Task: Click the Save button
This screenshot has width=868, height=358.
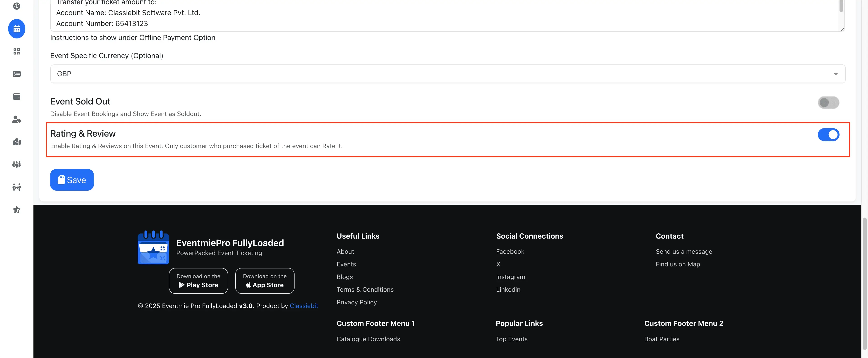Action: point(72,180)
